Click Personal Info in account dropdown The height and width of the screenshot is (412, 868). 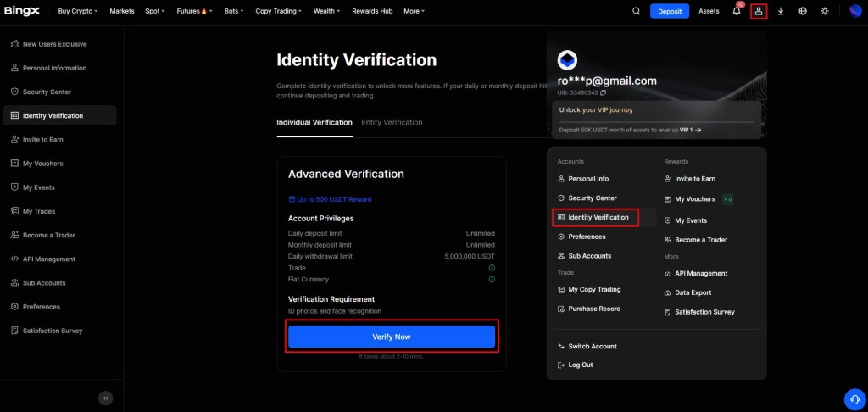coord(583,179)
